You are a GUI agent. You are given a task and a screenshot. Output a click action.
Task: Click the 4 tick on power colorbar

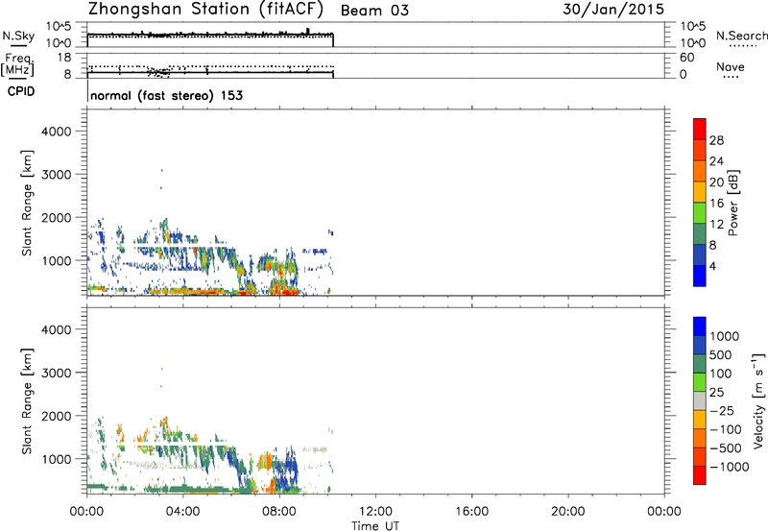(x=712, y=266)
